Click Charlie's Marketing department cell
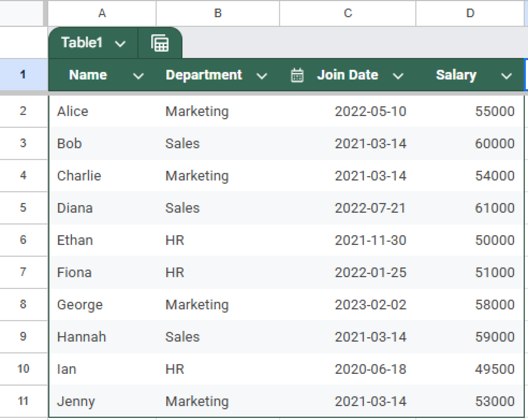Screen dimensions: 528x420 tap(197, 175)
